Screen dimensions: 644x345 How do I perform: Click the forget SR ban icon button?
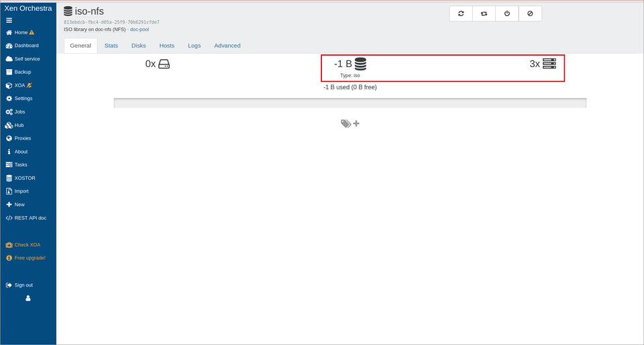530,13
